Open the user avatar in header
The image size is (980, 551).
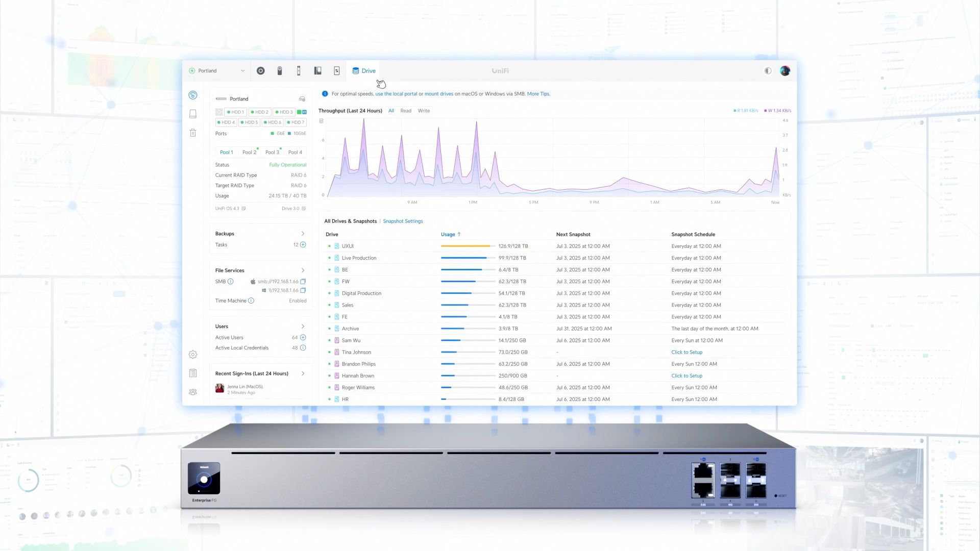[x=785, y=71]
